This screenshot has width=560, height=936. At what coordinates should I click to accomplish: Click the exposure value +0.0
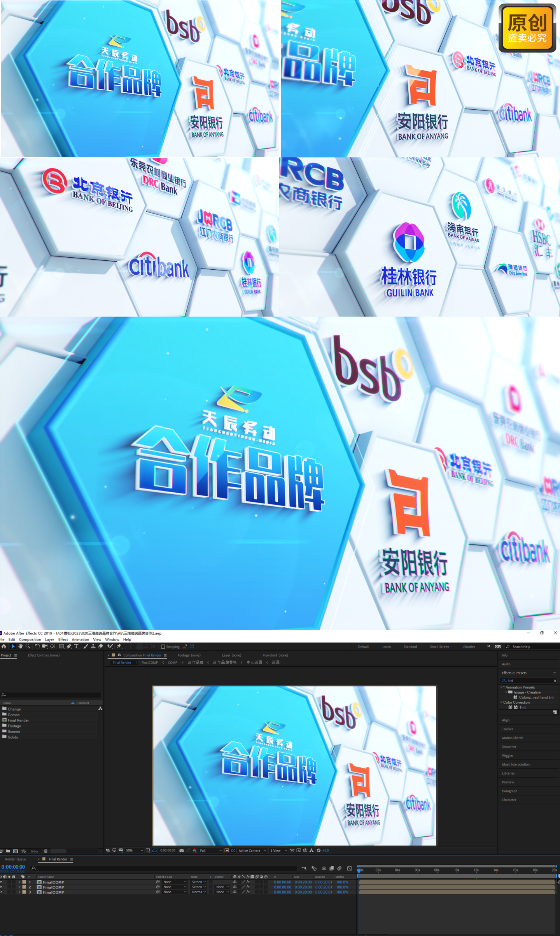point(326,850)
